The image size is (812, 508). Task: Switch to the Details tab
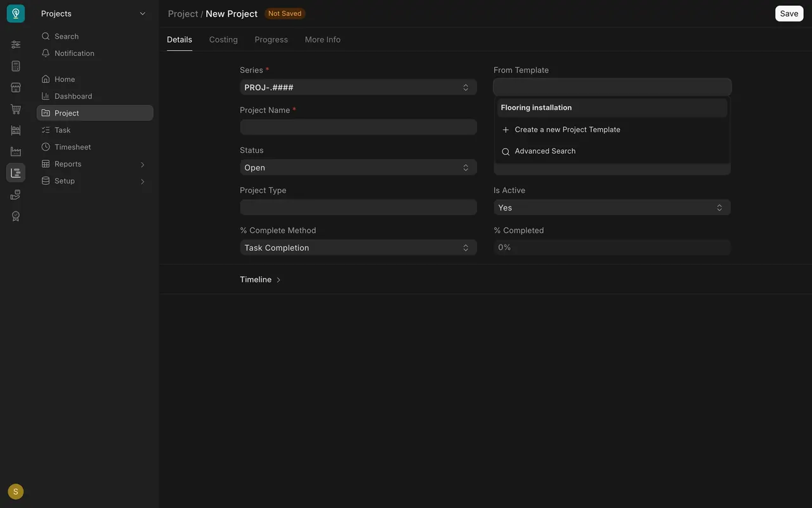point(180,39)
